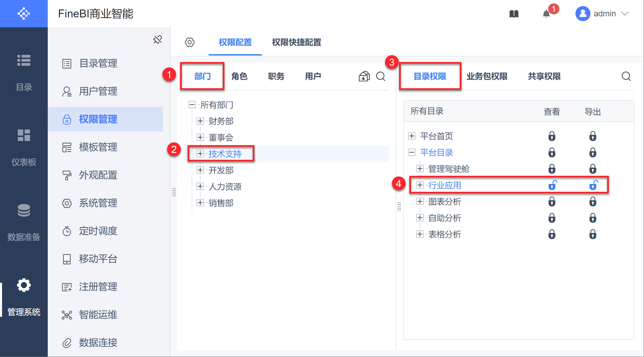The height and width of the screenshot is (357, 644).
Task: Select the 销售部 department in the tree
Action: point(221,203)
